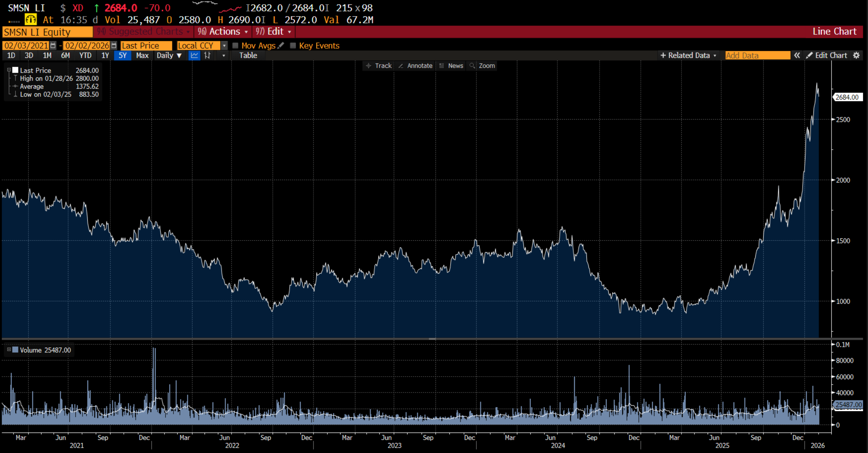Open the start date calendar picker
The height and width of the screenshot is (453, 868).
[x=53, y=45]
